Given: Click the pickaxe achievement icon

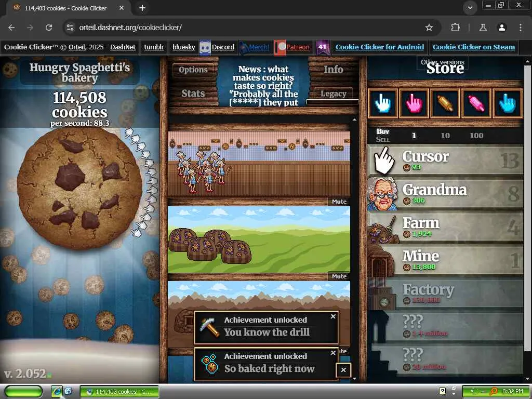Looking at the screenshot, I should coord(209,327).
